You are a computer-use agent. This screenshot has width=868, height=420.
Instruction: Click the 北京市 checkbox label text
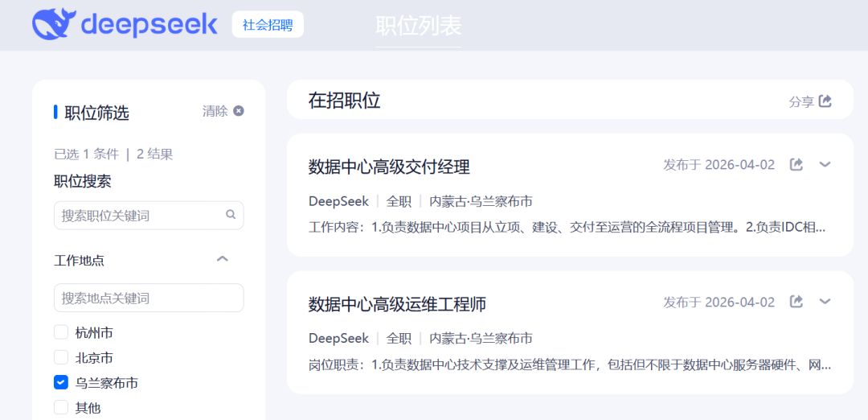tap(94, 358)
